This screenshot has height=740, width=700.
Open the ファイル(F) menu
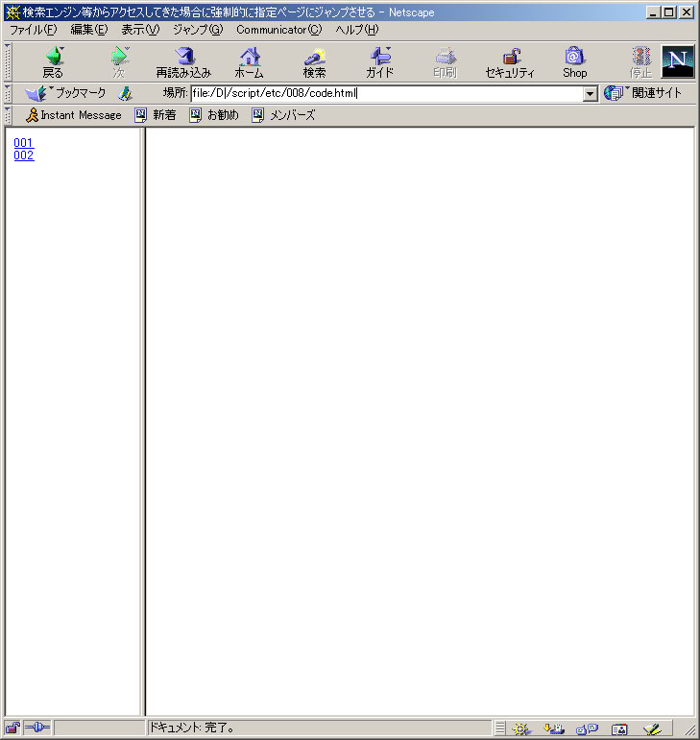(x=33, y=30)
